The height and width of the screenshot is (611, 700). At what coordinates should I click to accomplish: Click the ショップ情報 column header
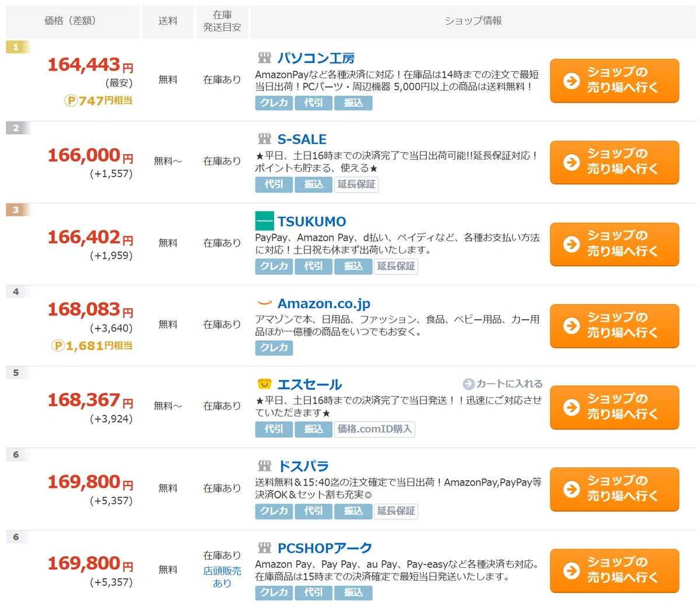pos(473,22)
